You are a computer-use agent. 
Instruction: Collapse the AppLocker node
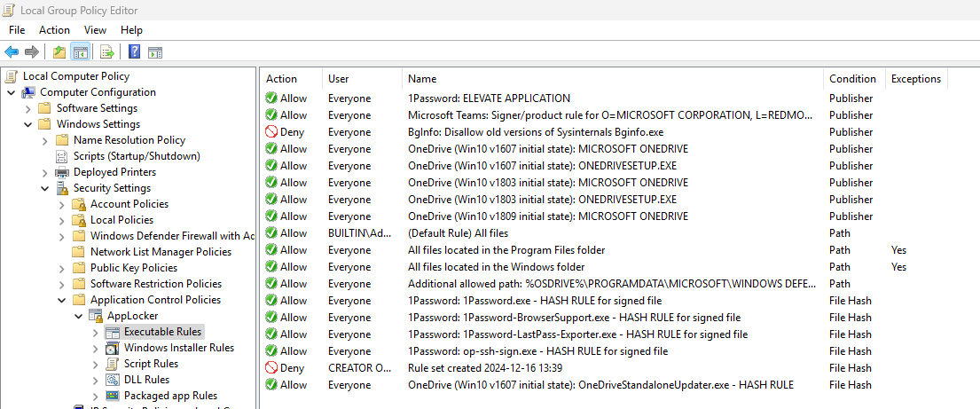pos(79,317)
